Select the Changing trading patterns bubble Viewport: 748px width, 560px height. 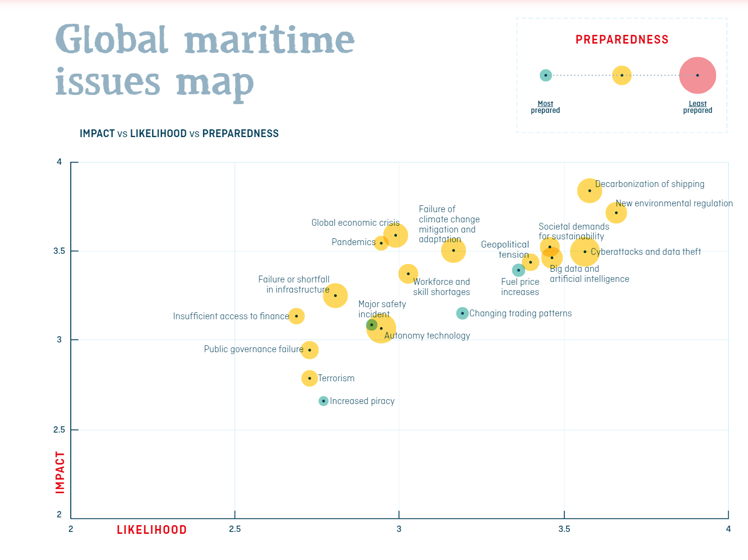tap(462, 313)
